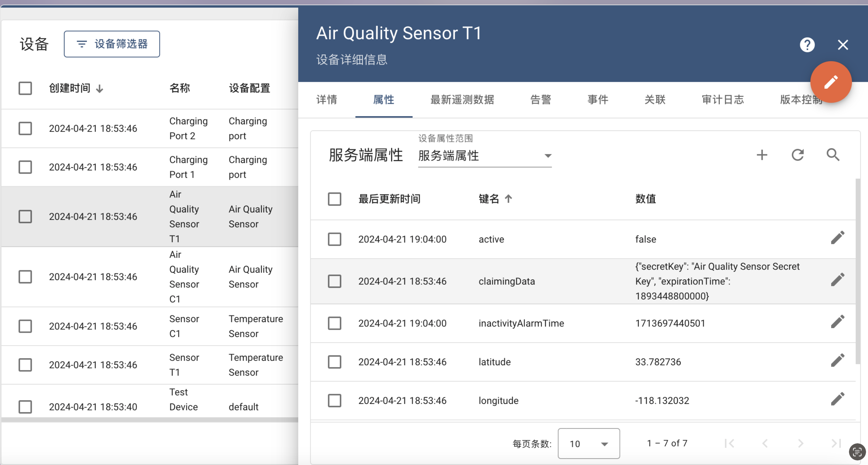Check the latitude attribute row

(x=335, y=362)
